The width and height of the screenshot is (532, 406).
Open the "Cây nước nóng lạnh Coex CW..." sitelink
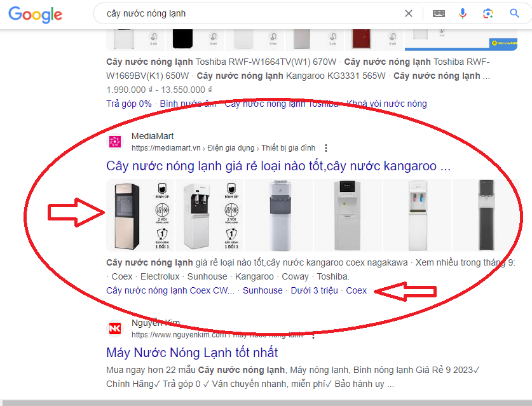[x=170, y=290]
